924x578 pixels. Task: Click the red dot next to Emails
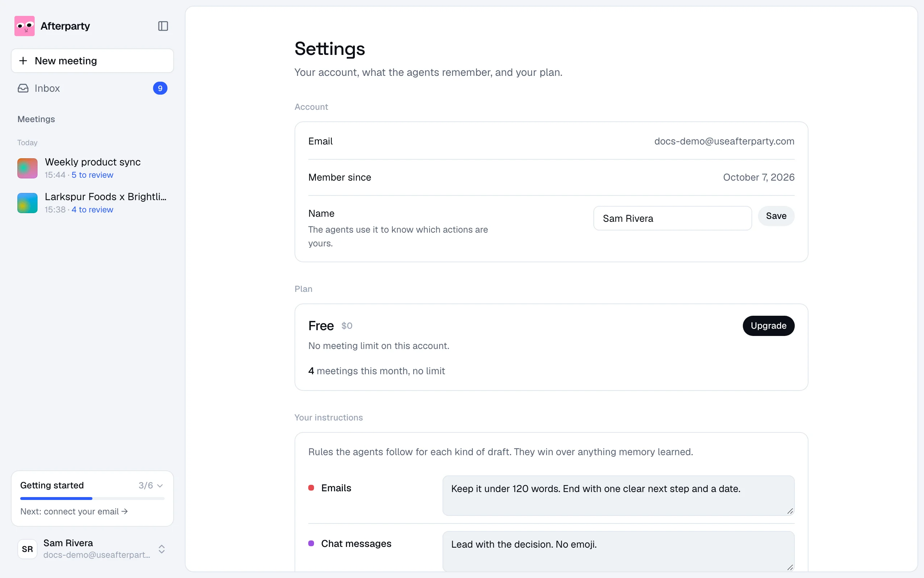(311, 488)
